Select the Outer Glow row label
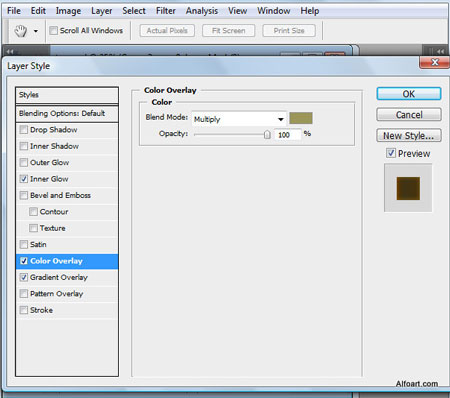 click(49, 162)
